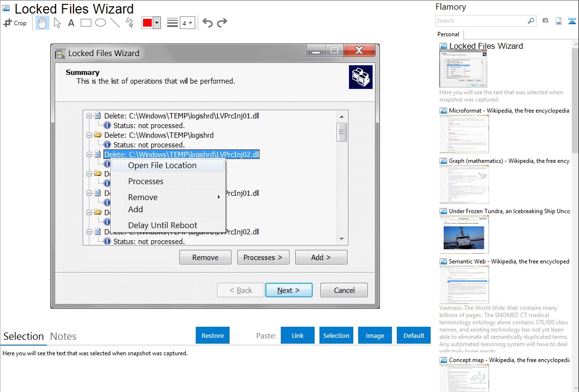Switch to the Personal tab
Image resolution: width=579 pixels, height=392 pixels.
click(449, 34)
